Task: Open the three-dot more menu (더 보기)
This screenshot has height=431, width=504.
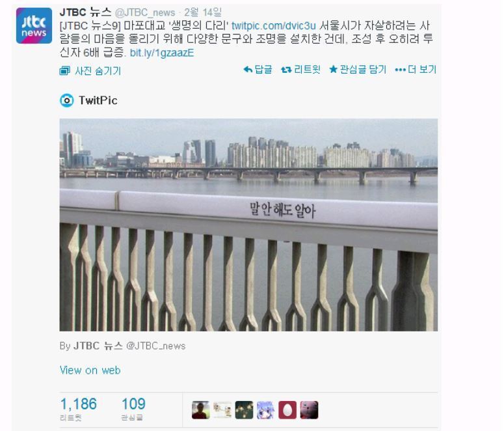Action: [400, 70]
